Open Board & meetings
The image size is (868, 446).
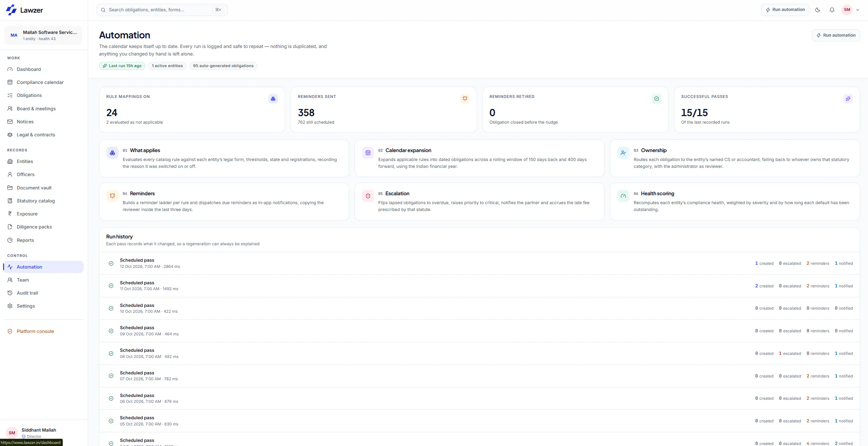[x=44, y=109]
